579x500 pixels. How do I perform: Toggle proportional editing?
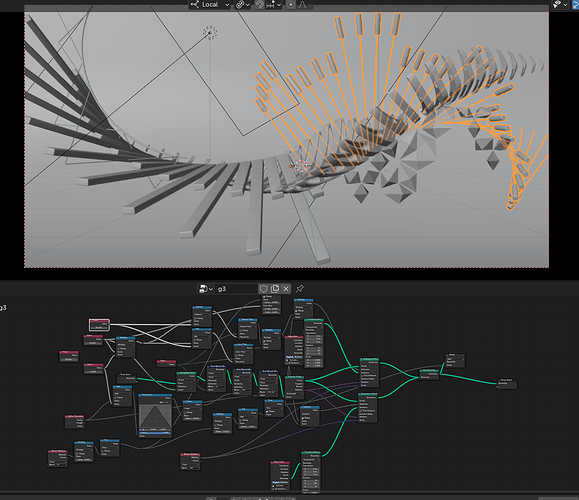point(291,5)
